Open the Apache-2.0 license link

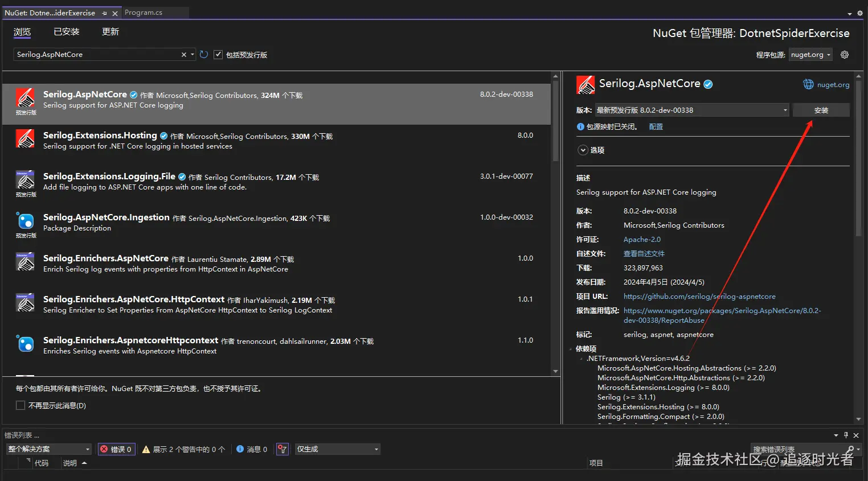click(642, 240)
